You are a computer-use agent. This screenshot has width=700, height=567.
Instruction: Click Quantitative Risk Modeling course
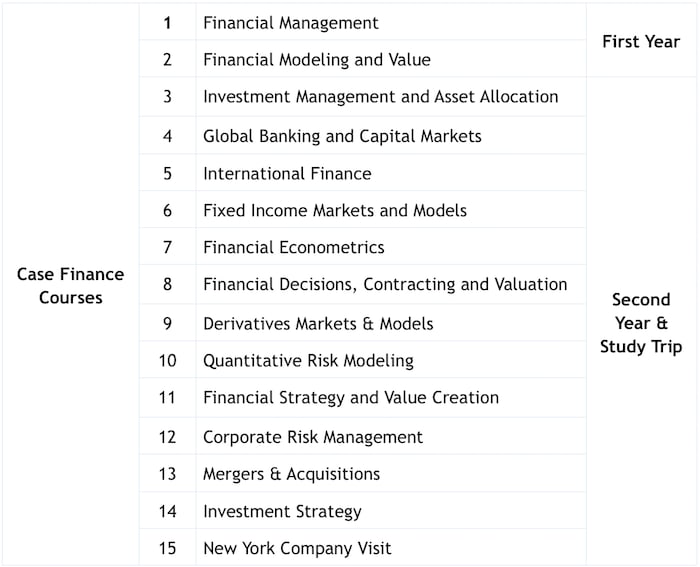click(x=308, y=361)
